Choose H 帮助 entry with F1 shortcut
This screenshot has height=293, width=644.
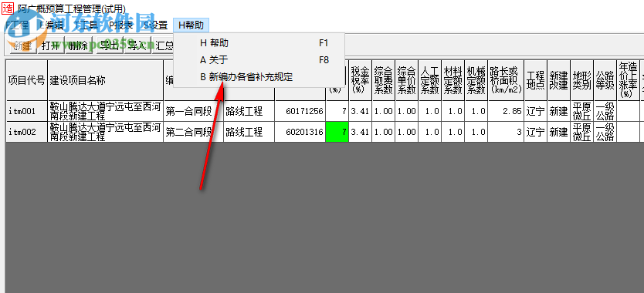(x=259, y=43)
